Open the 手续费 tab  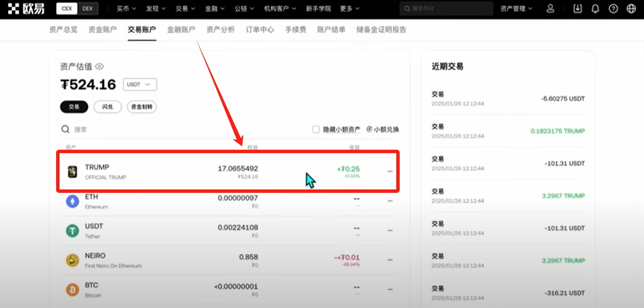(x=296, y=29)
